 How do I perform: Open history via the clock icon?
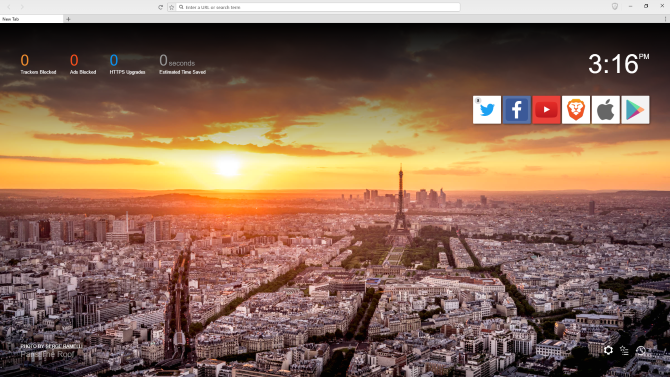tap(641, 350)
